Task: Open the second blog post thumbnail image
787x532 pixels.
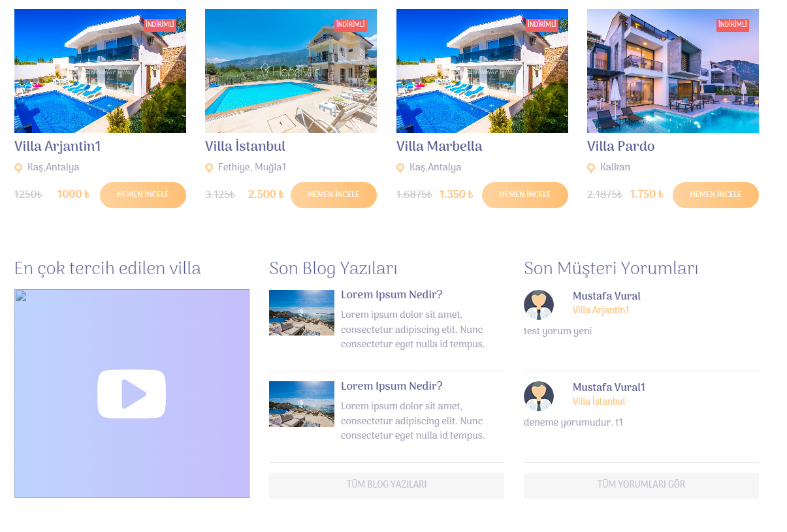Action: [302, 404]
